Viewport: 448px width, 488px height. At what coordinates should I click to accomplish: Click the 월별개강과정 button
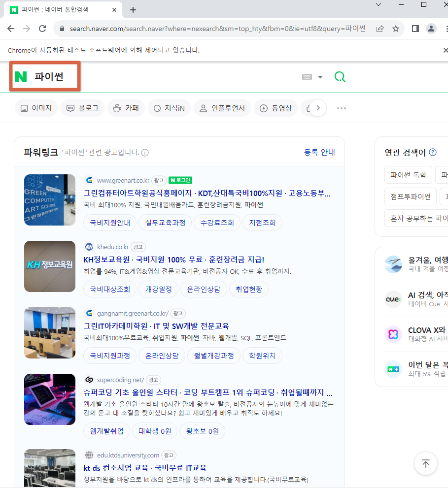point(214,356)
